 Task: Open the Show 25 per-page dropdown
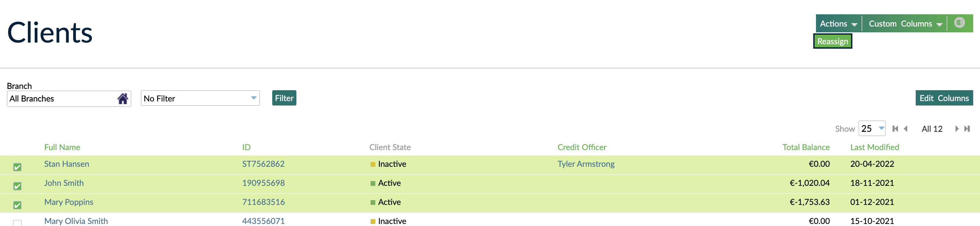872,129
